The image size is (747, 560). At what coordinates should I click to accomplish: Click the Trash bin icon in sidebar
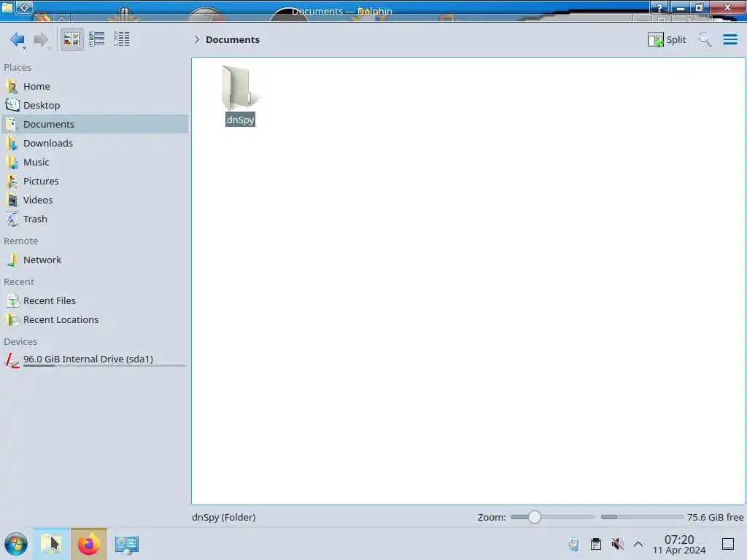point(12,219)
